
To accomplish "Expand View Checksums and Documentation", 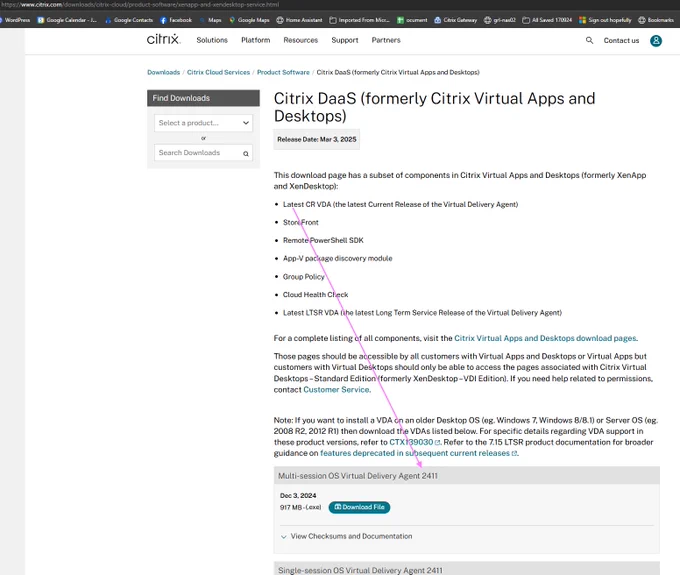I will click(347, 536).
